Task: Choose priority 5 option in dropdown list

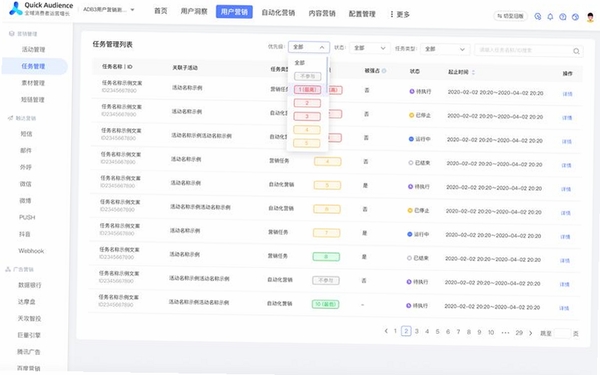Action: point(306,143)
